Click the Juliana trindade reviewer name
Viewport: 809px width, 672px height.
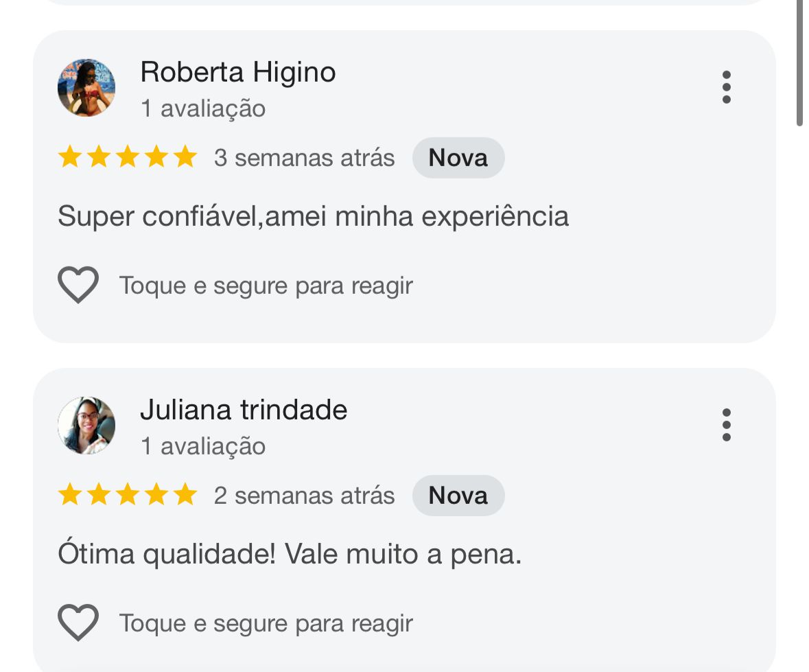click(x=244, y=410)
